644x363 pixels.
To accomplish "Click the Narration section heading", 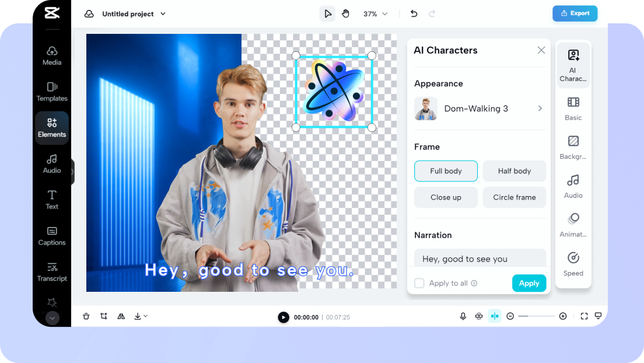I will point(433,235).
